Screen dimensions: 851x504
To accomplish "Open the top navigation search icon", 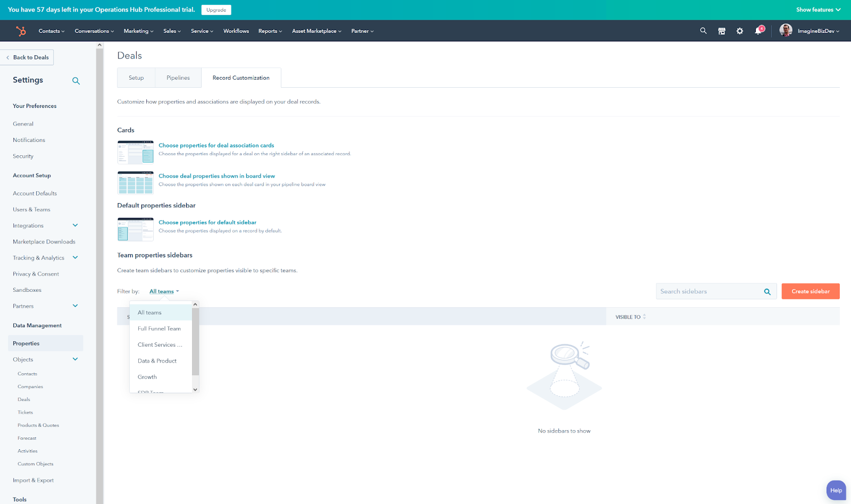I will pos(703,31).
